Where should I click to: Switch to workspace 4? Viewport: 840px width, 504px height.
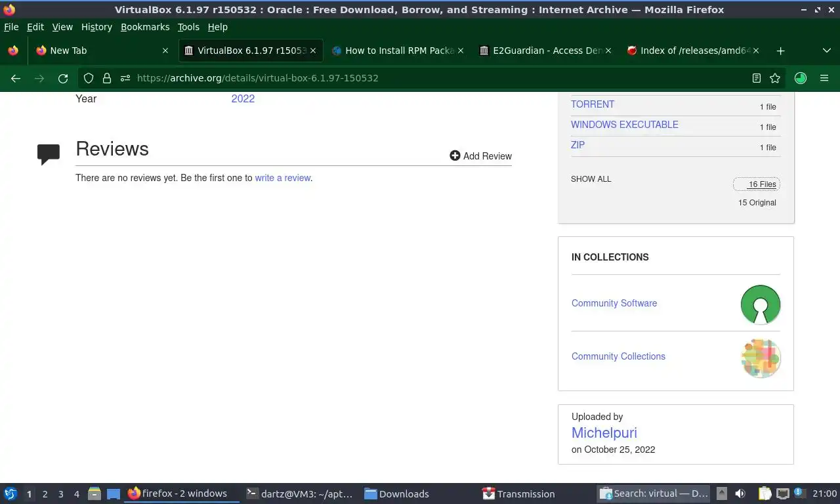77,494
